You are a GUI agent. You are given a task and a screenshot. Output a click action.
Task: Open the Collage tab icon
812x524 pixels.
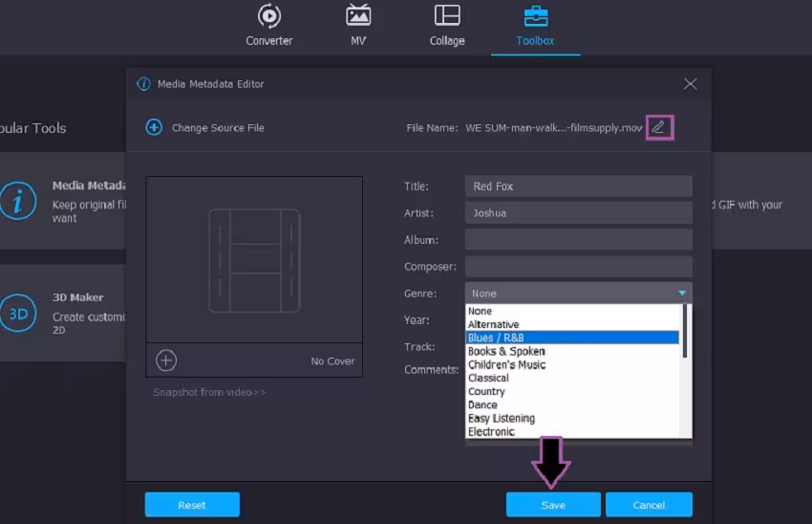[447, 15]
